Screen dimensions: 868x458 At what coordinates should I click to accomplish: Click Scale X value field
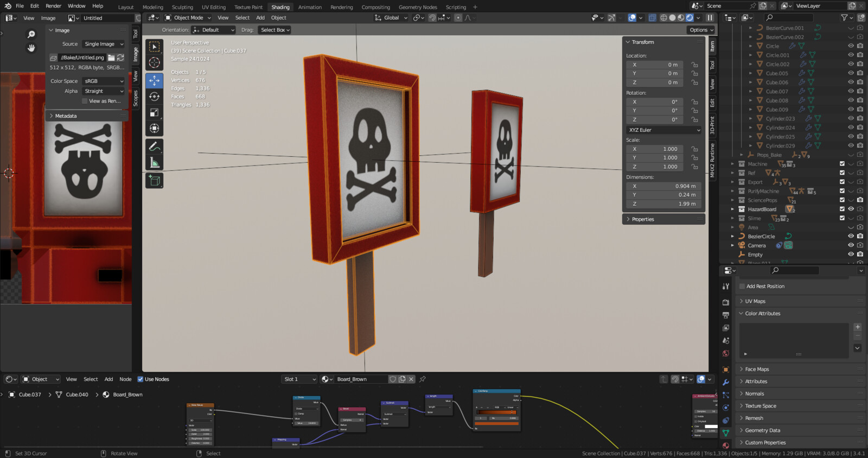click(656, 149)
